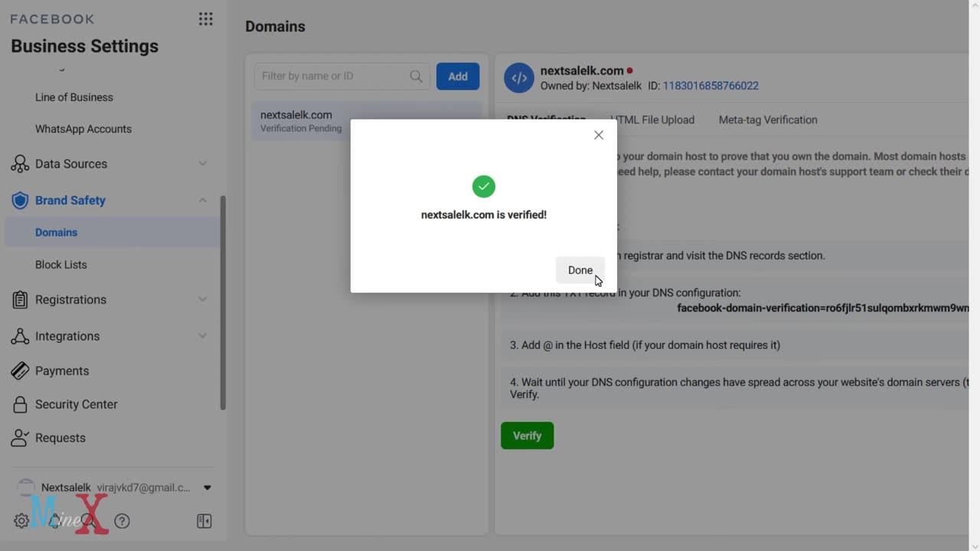
Task: Collapse the Brand Safety chevron
Action: (x=203, y=201)
